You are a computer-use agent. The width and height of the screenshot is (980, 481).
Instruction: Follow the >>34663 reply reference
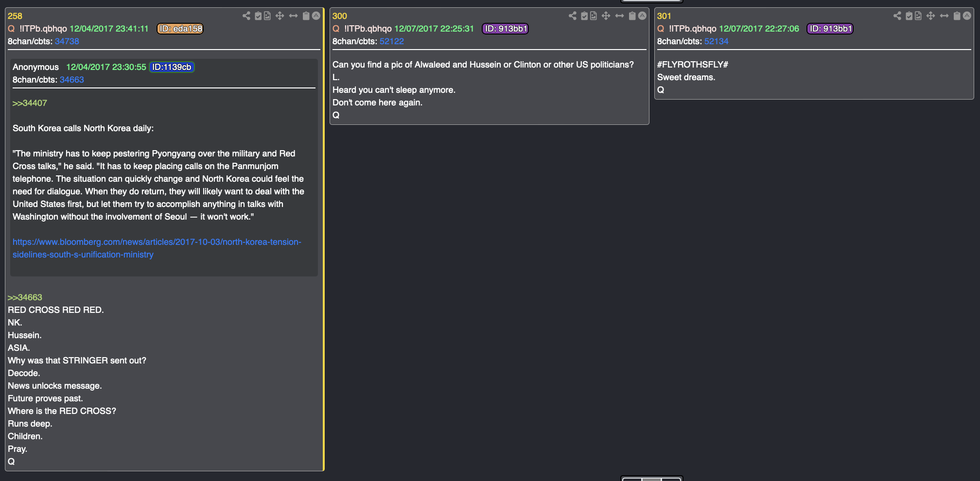(x=25, y=297)
